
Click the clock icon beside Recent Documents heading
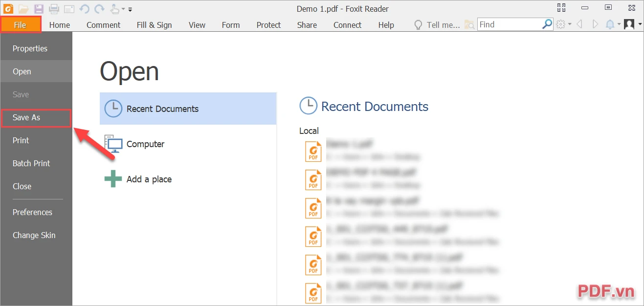tap(308, 106)
